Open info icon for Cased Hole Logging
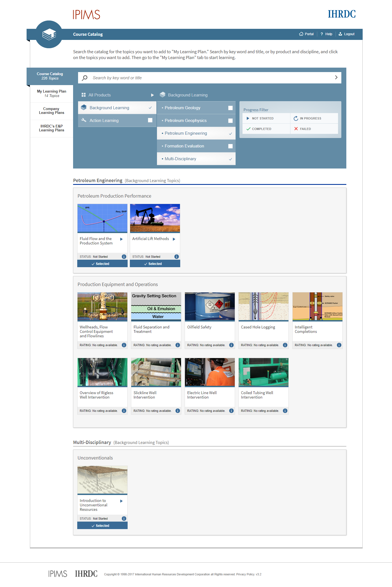This screenshot has width=392, height=587. [285, 345]
